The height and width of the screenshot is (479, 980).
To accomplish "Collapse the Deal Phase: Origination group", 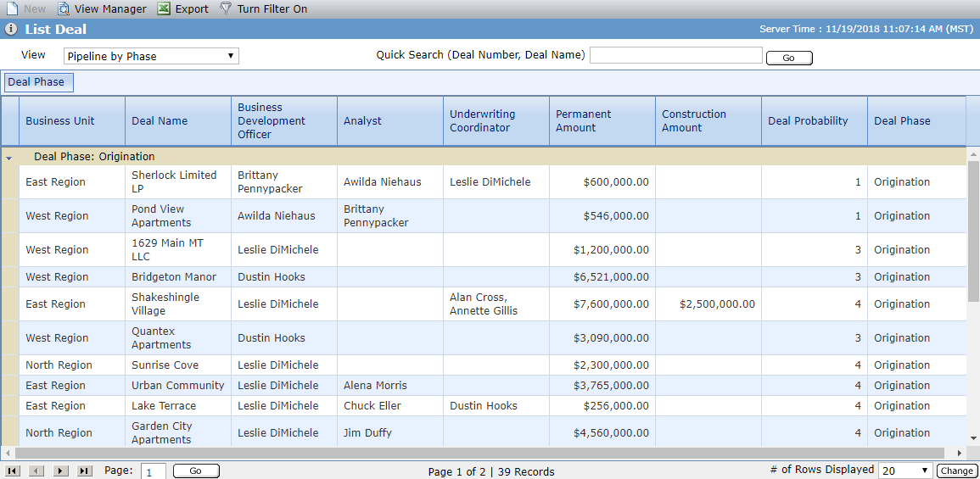I will pyautogui.click(x=8, y=158).
